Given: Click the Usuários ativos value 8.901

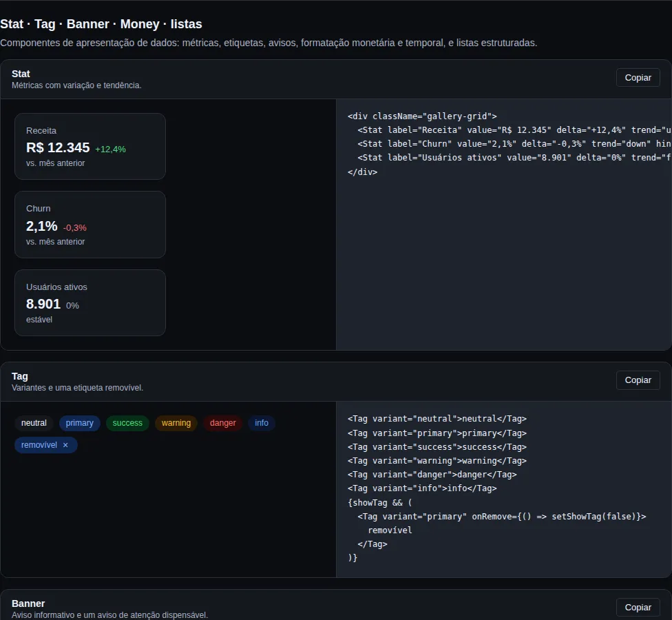Looking at the screenshot, I should pos(43,304).
